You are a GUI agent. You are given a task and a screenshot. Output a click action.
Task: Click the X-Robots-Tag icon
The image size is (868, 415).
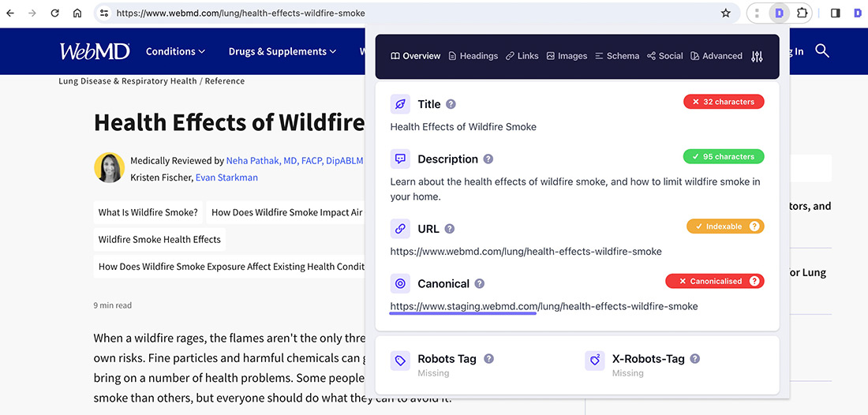[x=595, y=361]
